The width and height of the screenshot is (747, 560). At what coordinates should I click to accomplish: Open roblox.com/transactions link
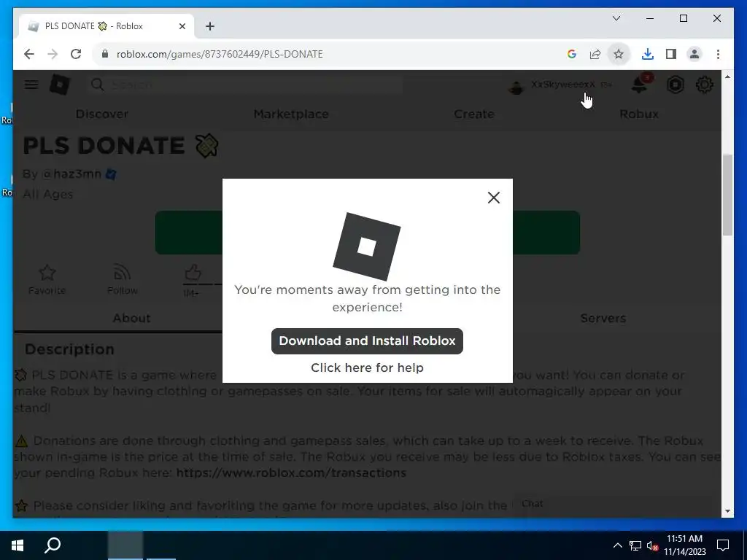[291, 472]
